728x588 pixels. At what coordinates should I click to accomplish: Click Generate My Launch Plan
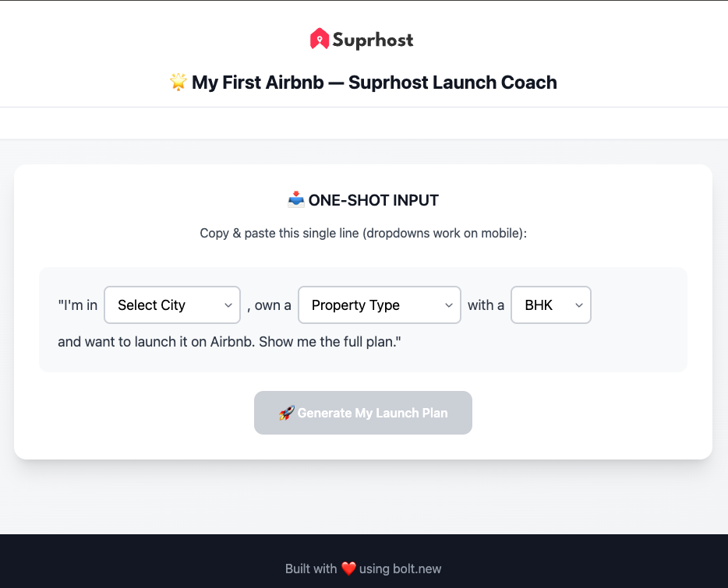362,413
